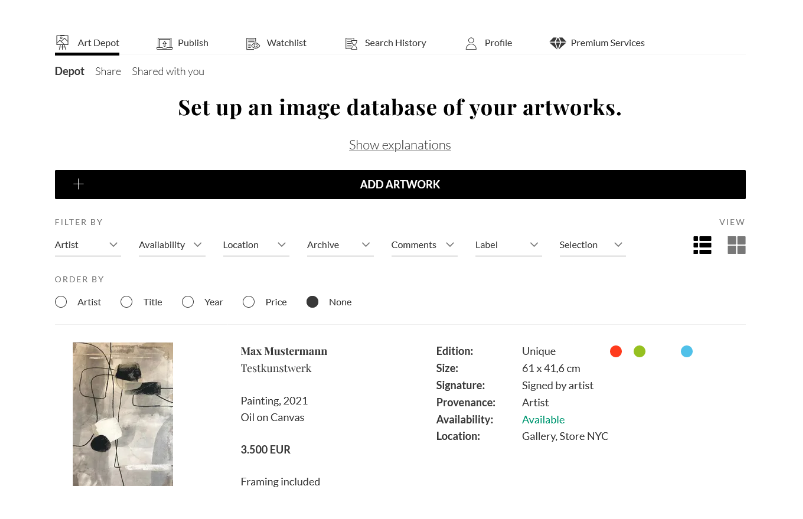Open the Share sub-tab
This screenshot has height=519, width=803.
tap(108, 71)
